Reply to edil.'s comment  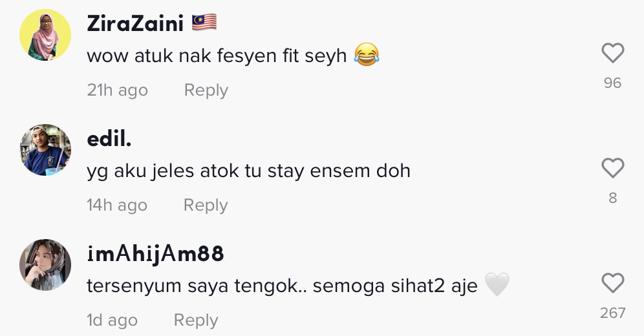tap(206, 205)
